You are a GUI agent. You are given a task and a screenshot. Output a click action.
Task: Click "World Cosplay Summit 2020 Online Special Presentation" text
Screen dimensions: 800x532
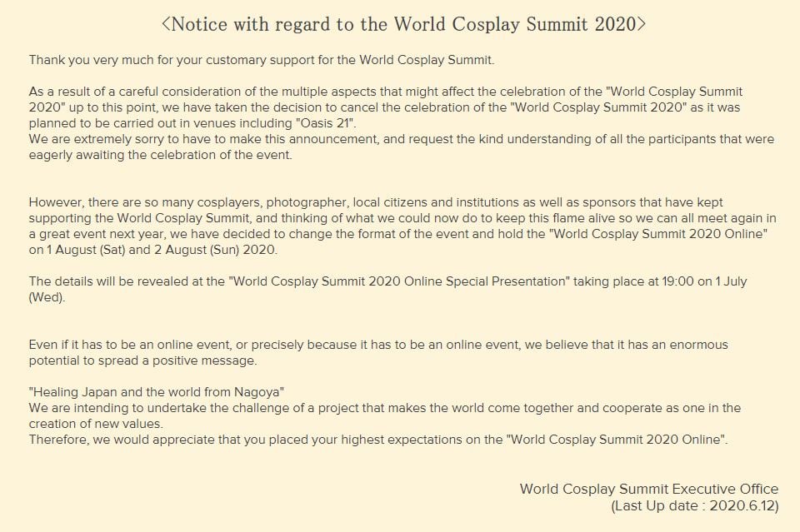coord(398,281)
